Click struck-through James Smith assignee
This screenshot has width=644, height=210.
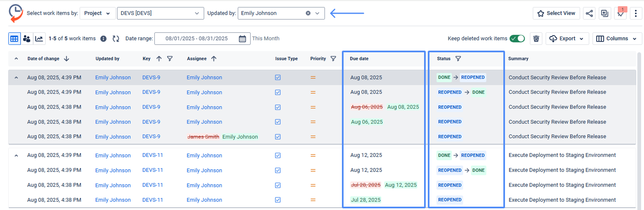tap(203, 137)
